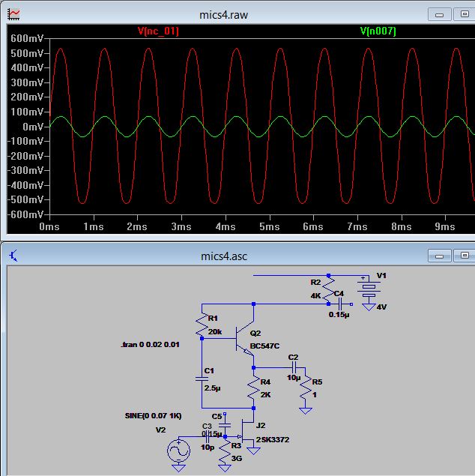
Task: Click the R5 load resistor symbol
Action: click(306, 388)
